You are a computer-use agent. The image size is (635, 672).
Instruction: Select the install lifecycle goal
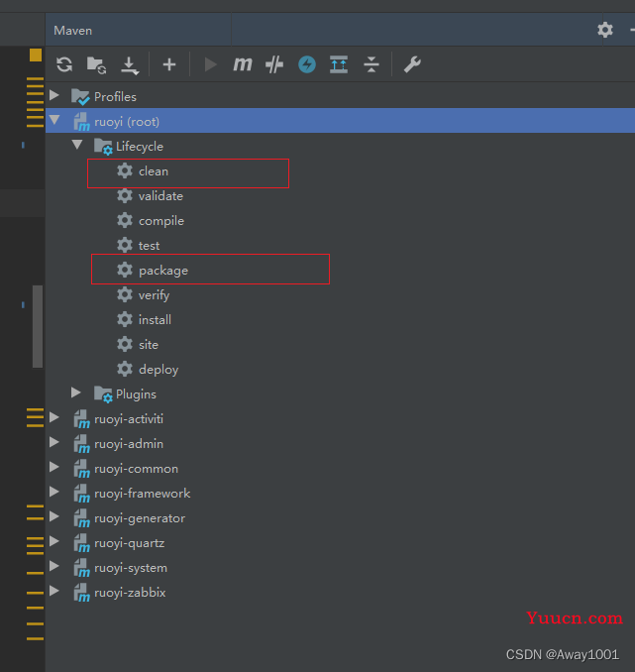point(155,320)
